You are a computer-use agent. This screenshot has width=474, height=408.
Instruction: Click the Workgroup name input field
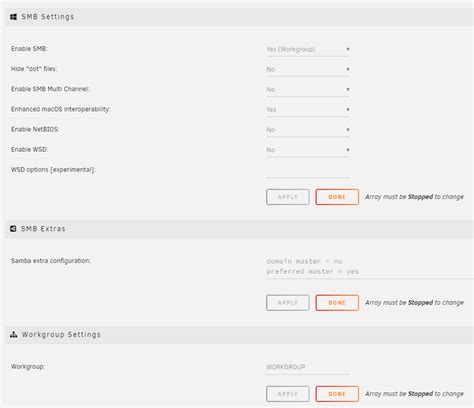(x=308, y=367)
